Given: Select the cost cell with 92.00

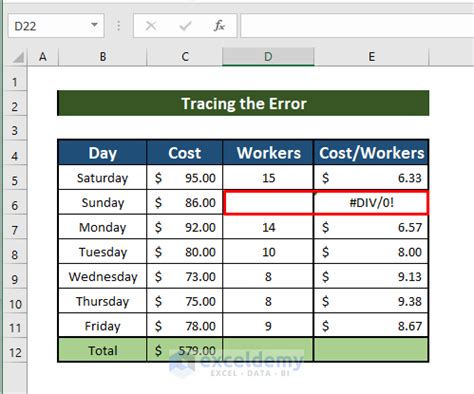Looking at the screenshot, I should click(x=185, y=227).
